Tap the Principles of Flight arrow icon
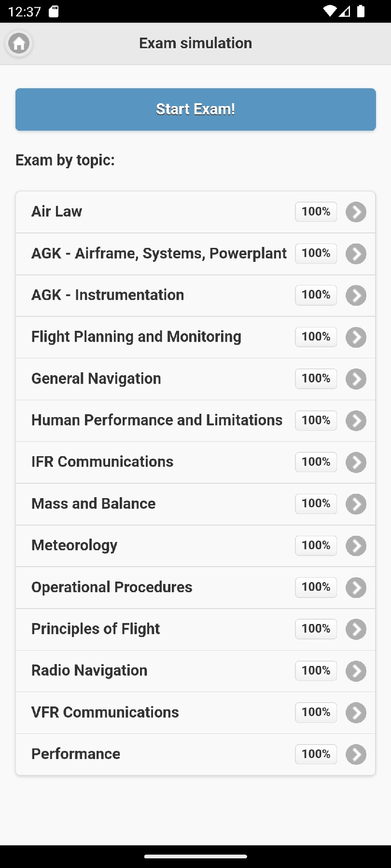The image size is (391, 868). point(356,629)
